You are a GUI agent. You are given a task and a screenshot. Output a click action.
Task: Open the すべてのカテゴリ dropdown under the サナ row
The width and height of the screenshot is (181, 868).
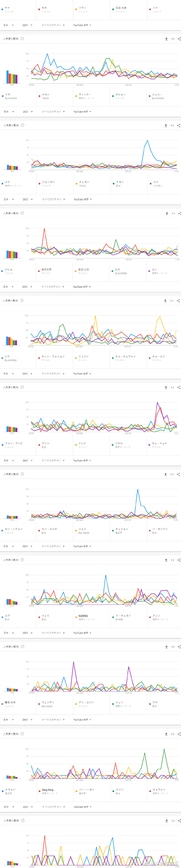coord(53,25)
